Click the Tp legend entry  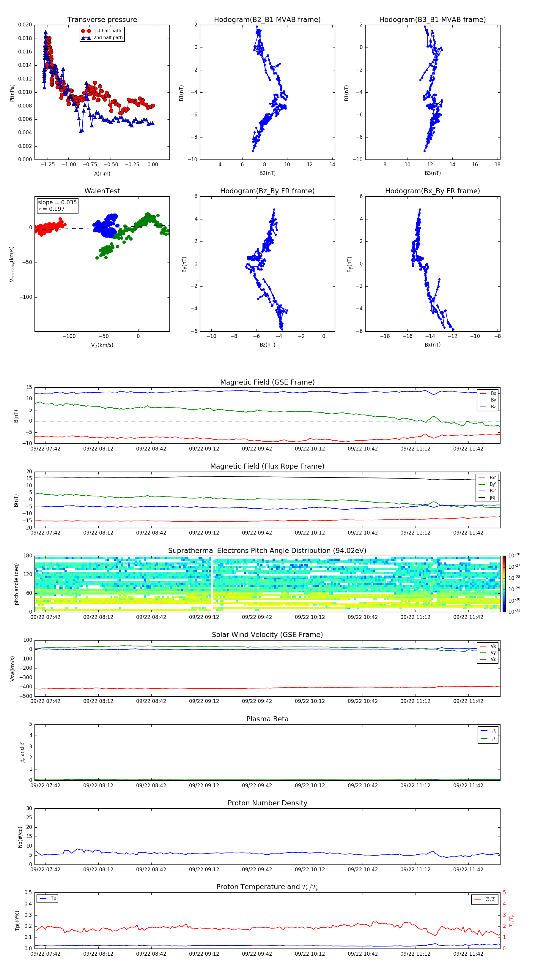pos(48,899)
